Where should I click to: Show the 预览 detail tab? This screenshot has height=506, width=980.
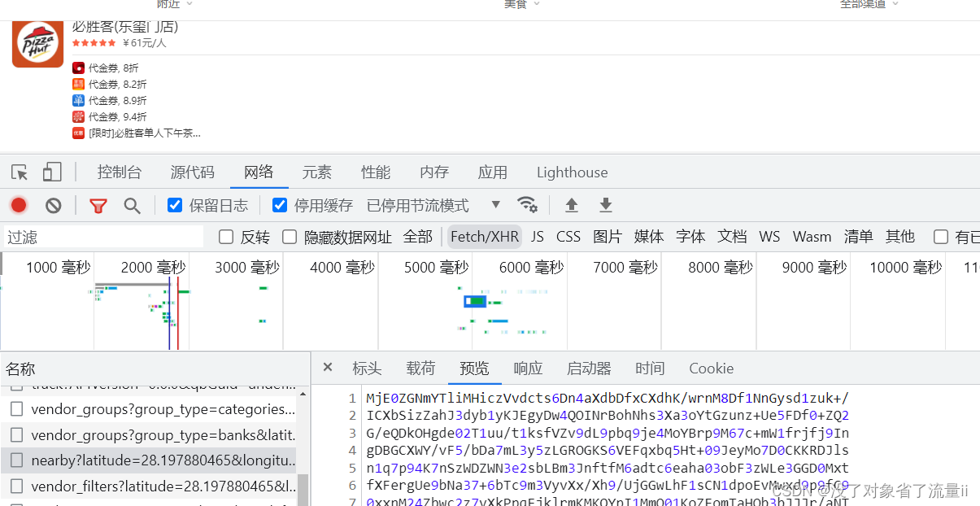pyautogui.click(x=474, y=369)
